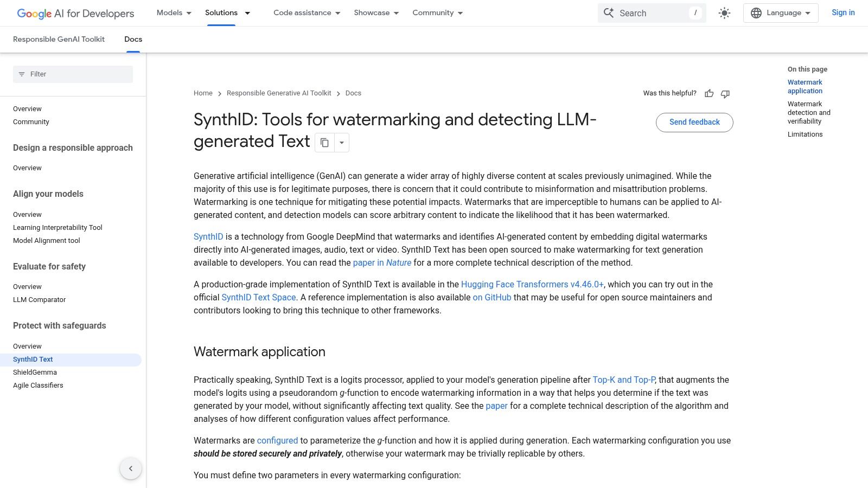Open the Models dropdown menu

click(173, 12)
